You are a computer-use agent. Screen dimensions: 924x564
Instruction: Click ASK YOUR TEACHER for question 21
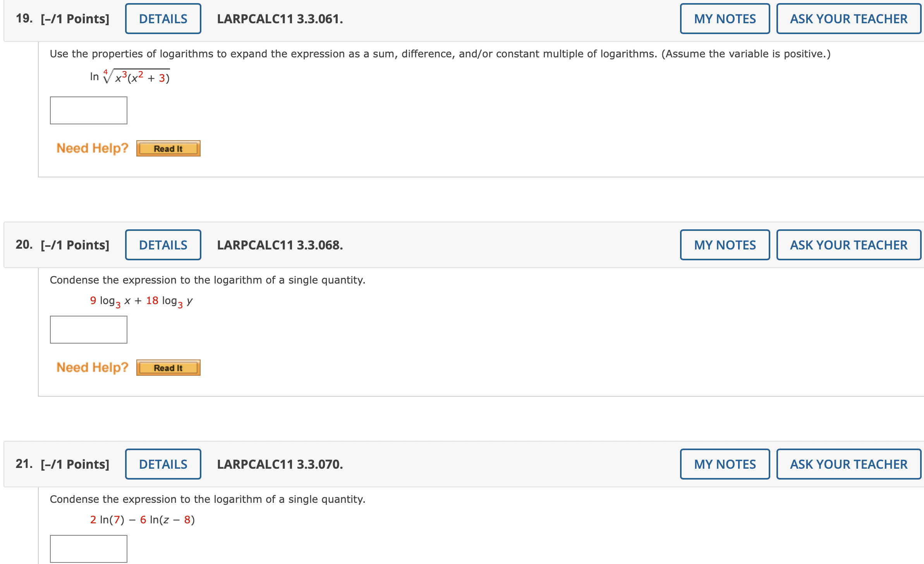(x=848, y=464)
